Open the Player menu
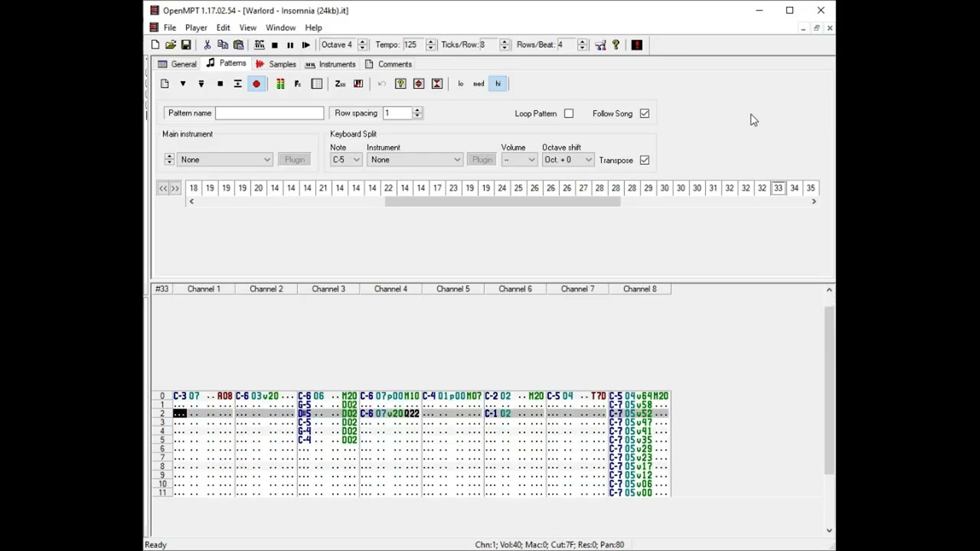This screenshot has height=551, width=980. click(x=196, y=28)
